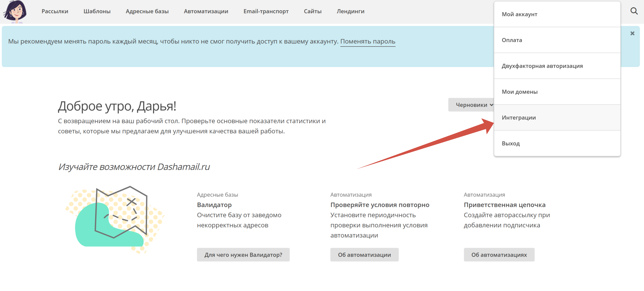
Task: Go to the Шаблоны section
Action: click(x=97, y=11)
